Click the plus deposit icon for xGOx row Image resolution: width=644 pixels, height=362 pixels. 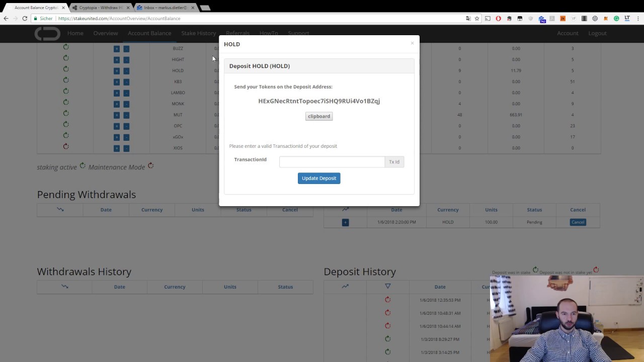click(117, 137)
